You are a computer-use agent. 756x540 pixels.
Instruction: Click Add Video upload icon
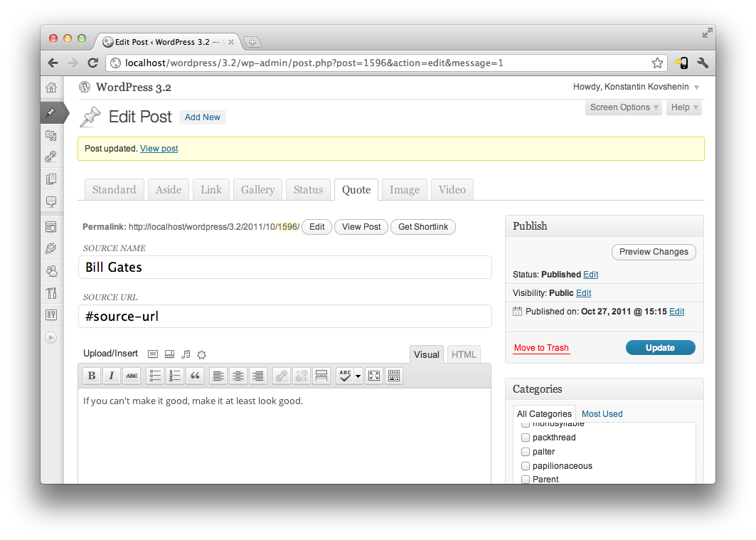click(x=170, y=354)
